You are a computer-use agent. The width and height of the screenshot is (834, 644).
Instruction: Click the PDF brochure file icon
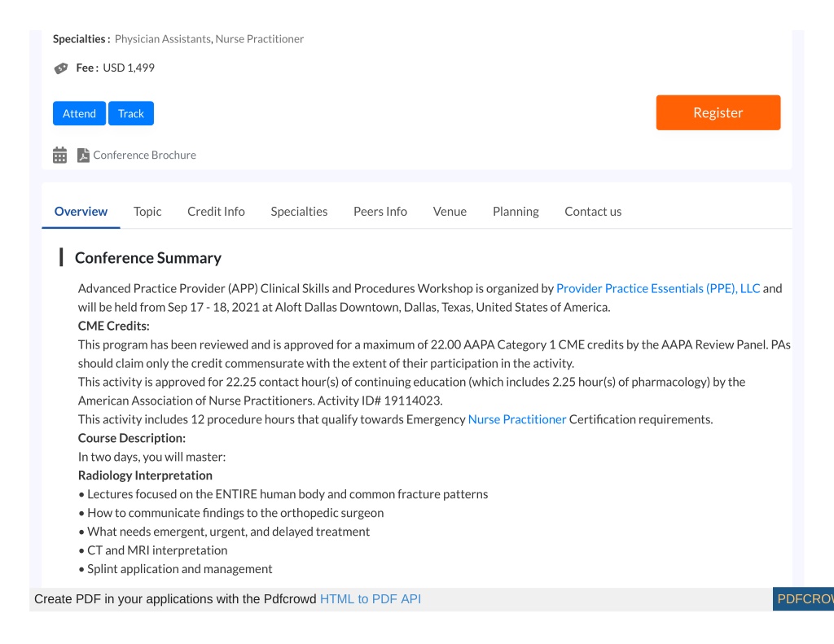(x=83, y=155)
